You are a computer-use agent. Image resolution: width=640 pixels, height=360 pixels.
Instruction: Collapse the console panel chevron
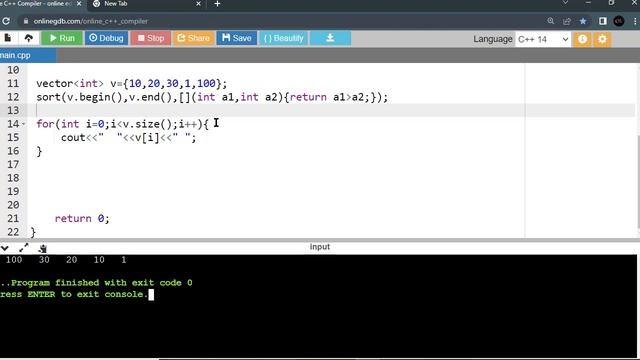coord(5,248)
